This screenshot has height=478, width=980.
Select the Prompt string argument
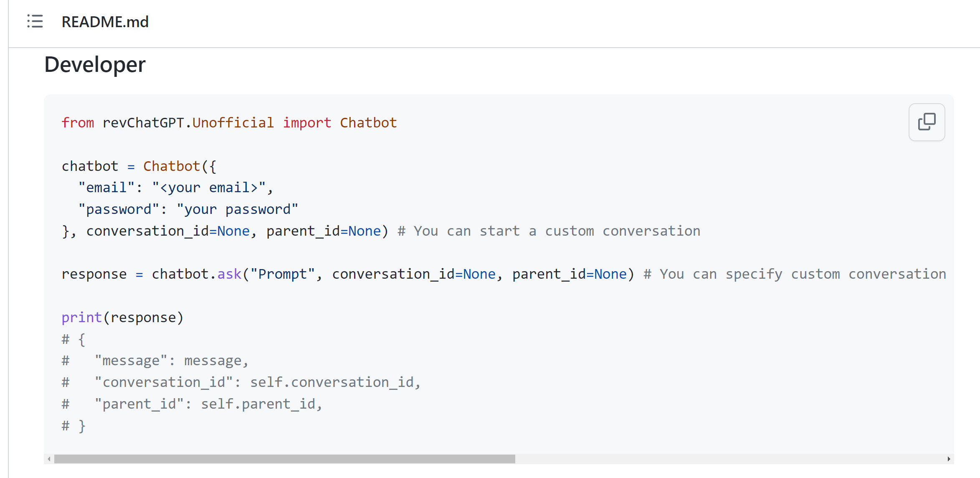click(x=283, y=274)
